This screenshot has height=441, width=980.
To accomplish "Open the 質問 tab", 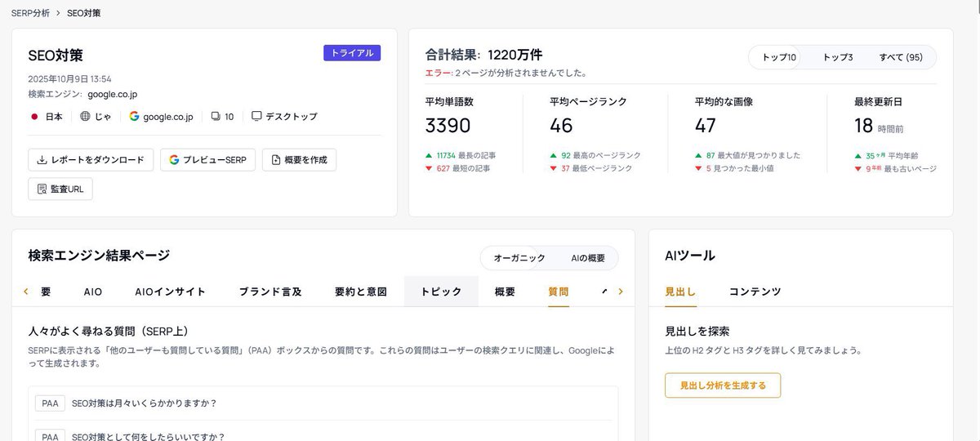I will point(559,292).
